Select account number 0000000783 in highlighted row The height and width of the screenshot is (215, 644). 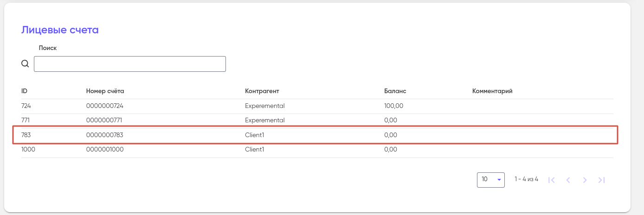104,135
